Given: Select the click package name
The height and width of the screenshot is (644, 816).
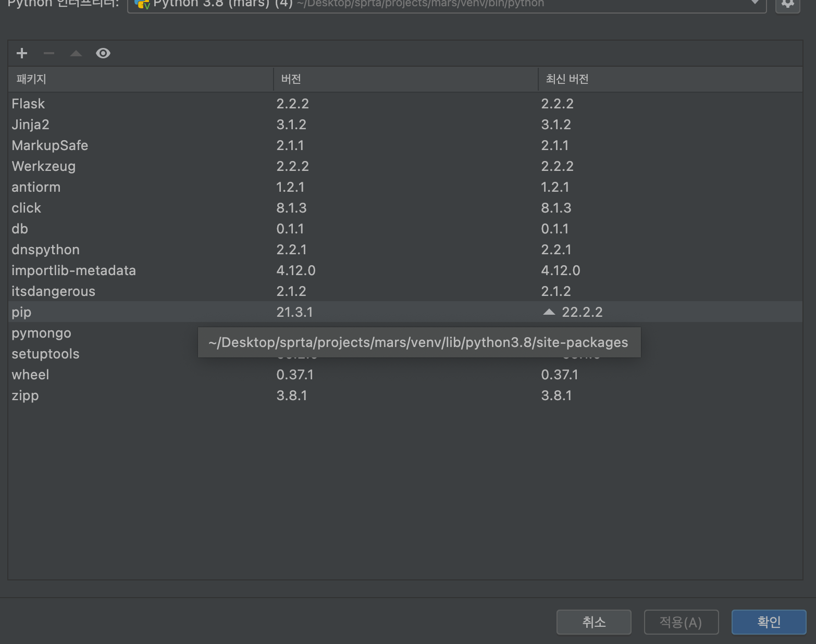Looking at the screenshot, I should (x=26, y=208).
